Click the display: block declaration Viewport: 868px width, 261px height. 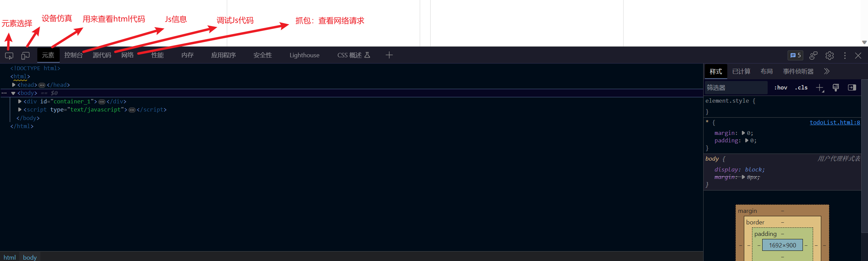[x=739, y=169]
